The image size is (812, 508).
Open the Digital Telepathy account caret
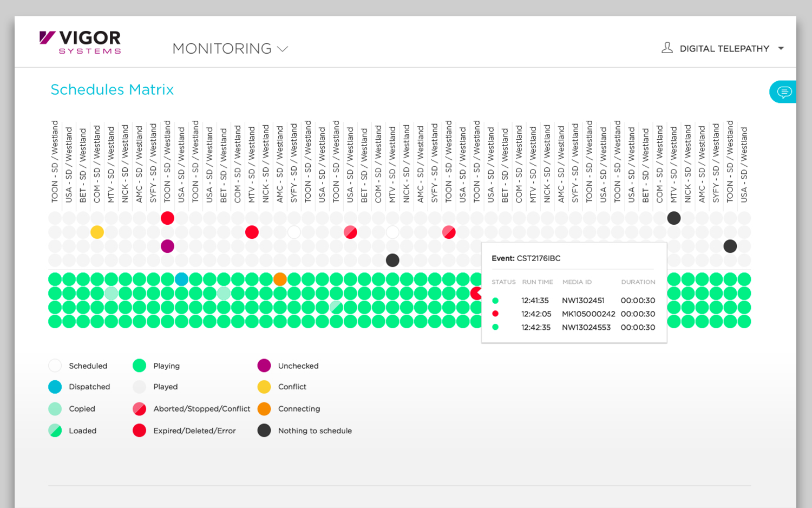(x=781, y=48)
